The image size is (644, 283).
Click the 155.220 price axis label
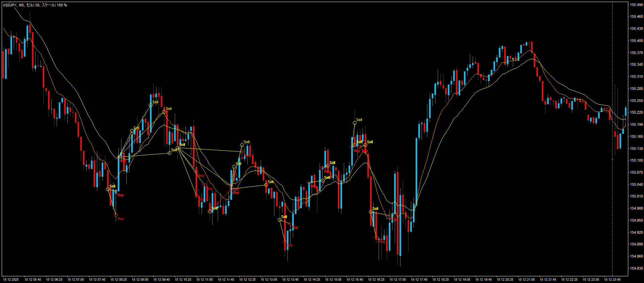(x=636, y=112)
